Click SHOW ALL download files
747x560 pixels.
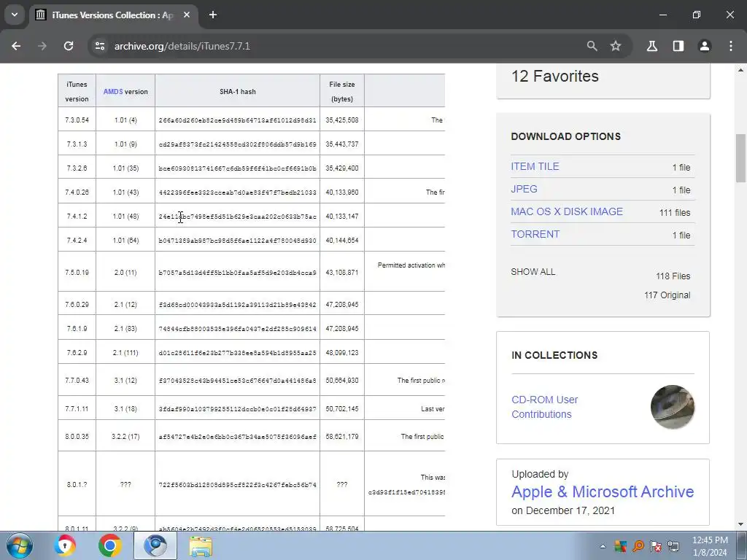point(533,272)
